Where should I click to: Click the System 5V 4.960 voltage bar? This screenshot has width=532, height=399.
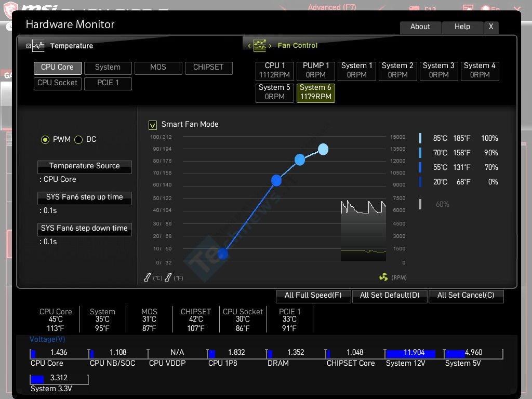[x=473, y=353]
